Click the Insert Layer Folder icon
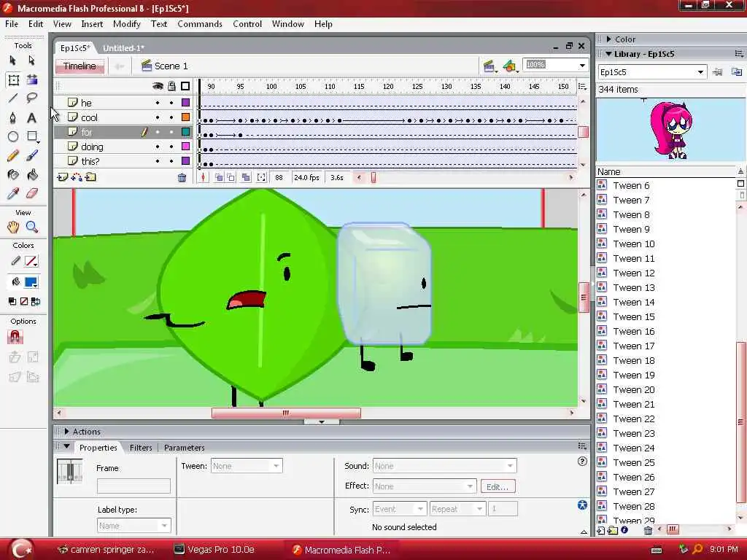 point(90,177)
